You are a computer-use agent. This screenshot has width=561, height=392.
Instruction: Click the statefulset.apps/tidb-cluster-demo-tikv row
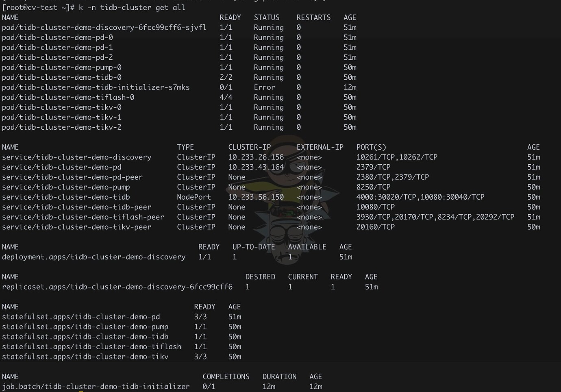click(85, 357)
